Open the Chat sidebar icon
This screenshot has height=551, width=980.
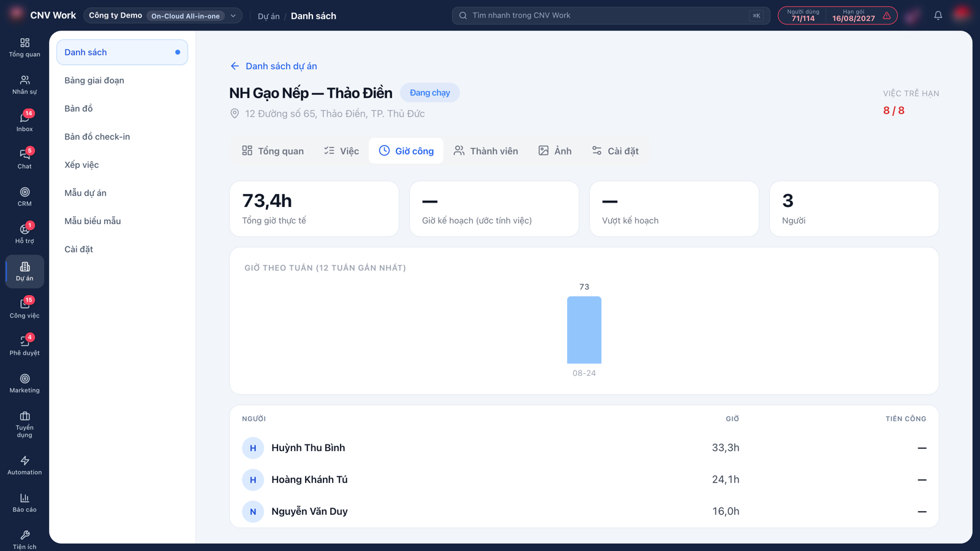pos(24,159)
